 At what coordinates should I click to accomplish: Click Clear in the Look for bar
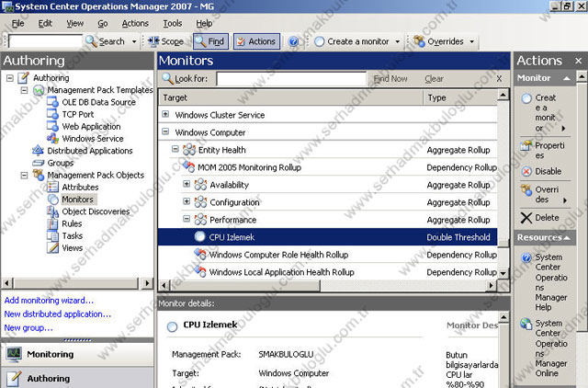tap(434, 79)
